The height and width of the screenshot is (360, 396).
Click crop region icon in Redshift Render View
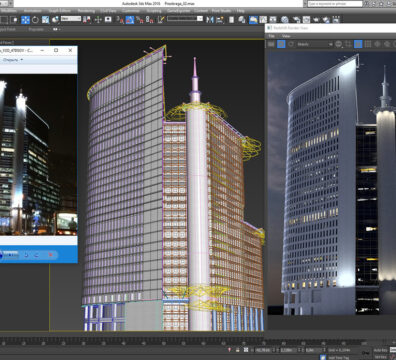click(x=348, y=44)
